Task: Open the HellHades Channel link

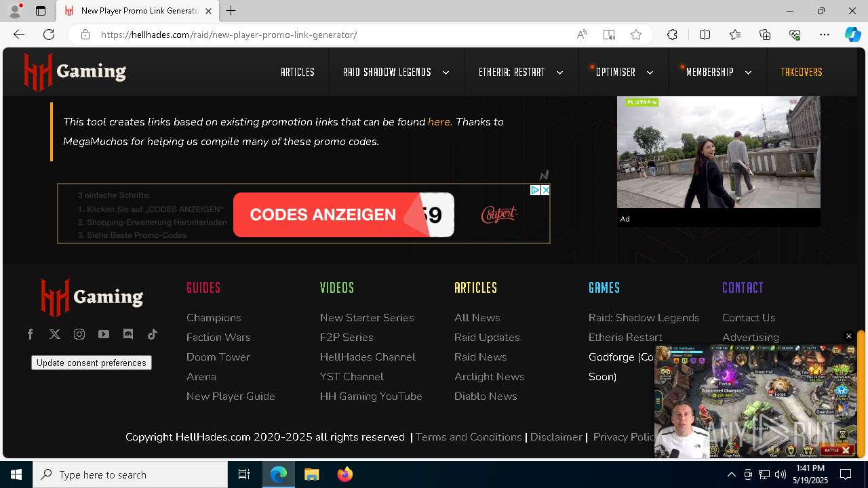Action: click(x=368, y=357)
